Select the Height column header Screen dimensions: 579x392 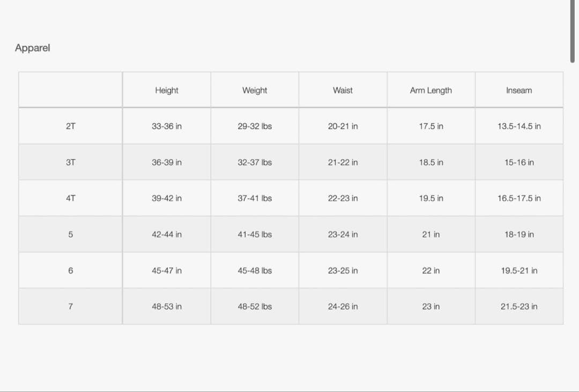coord(167,91)
